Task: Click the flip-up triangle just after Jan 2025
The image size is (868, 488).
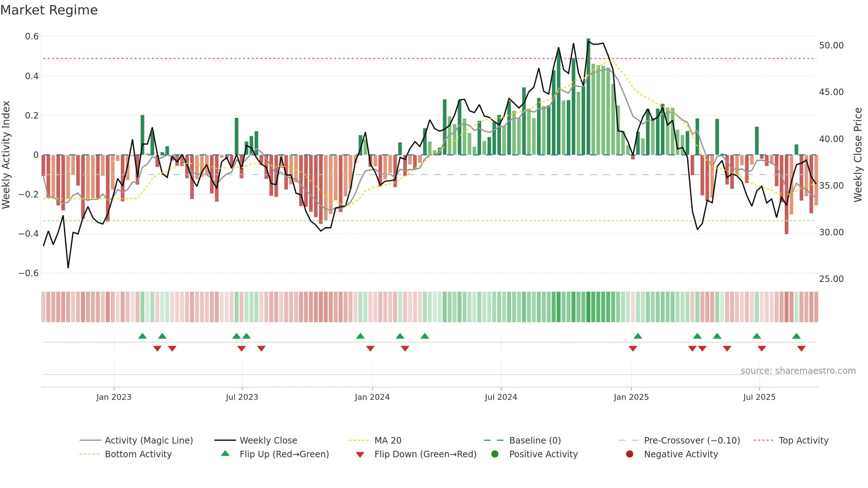Action: (x=638, y=336)
